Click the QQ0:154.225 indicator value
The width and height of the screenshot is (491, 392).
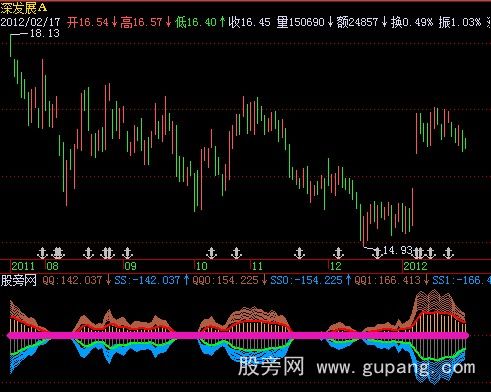pos(225,280)
